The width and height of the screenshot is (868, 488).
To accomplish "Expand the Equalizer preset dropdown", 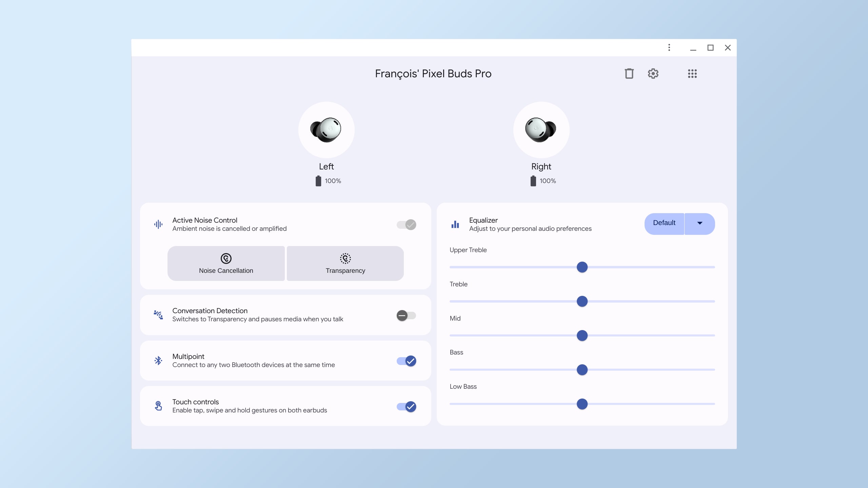I will [x=699, y=223].
